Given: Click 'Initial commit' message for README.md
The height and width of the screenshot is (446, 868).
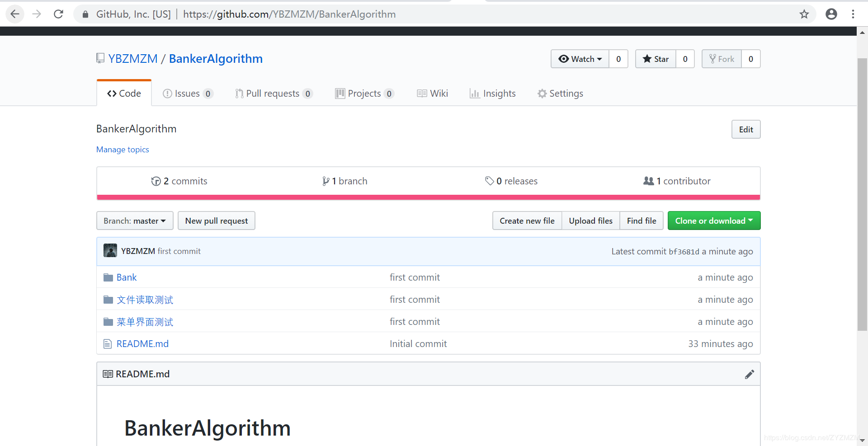Looking at the screenshot, I should click(418, 344).
